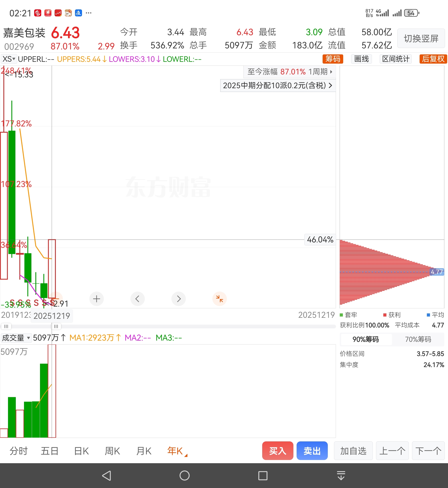The image size is (448, 488).
Task: Tap the Android back triangle icon
Action: coord(107,475)
